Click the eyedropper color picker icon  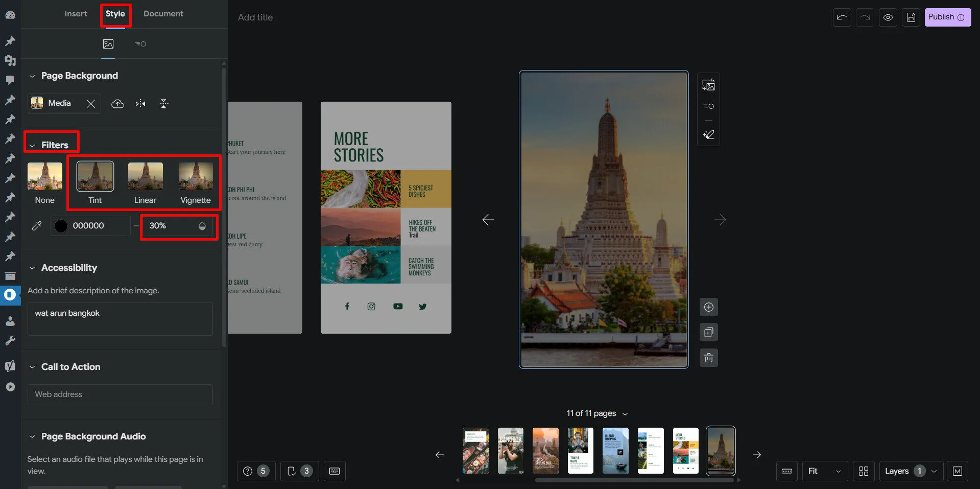pyautogui.click(x=37, y=226)
